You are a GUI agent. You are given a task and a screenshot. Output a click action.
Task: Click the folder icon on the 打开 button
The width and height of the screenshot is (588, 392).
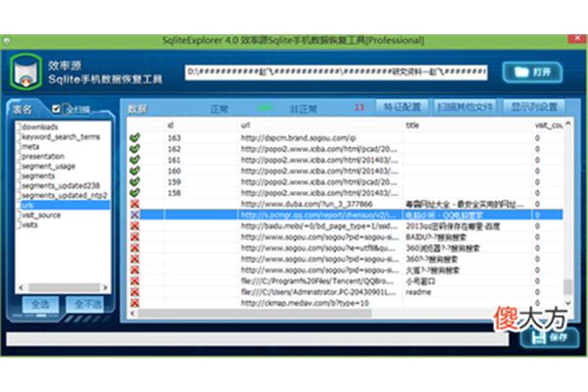coord(521,72)
